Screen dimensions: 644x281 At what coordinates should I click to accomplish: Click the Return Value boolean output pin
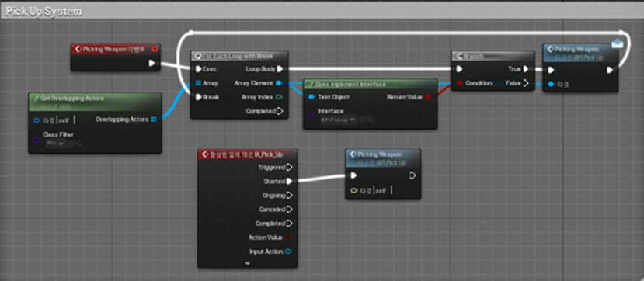tap(427, 97)
